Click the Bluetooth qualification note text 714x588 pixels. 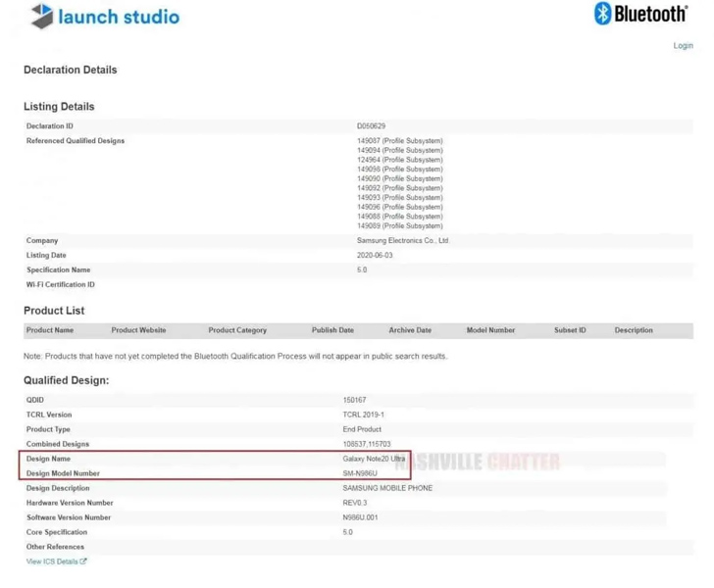pos(235,357)
